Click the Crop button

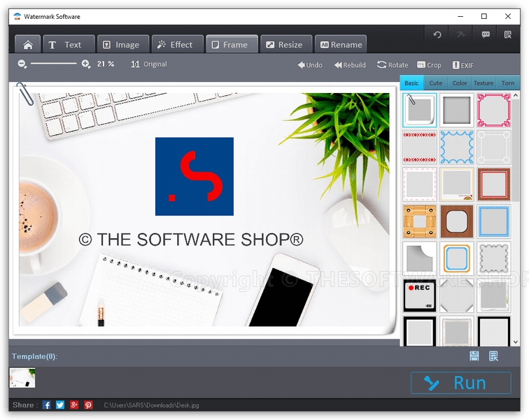(x=429, y=65)
